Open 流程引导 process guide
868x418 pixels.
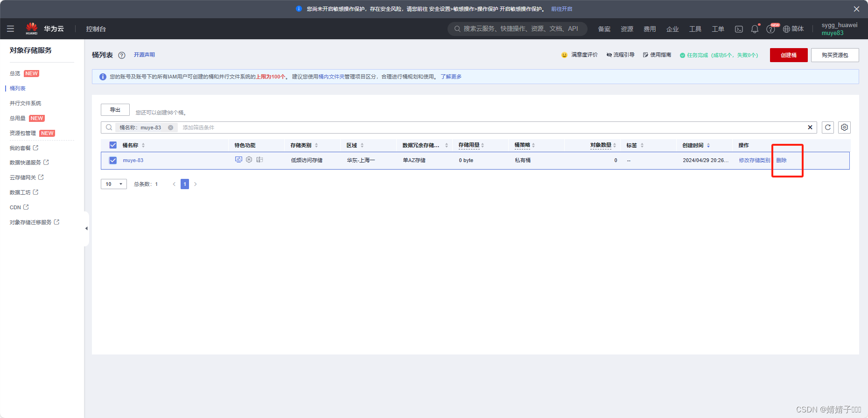620,55
